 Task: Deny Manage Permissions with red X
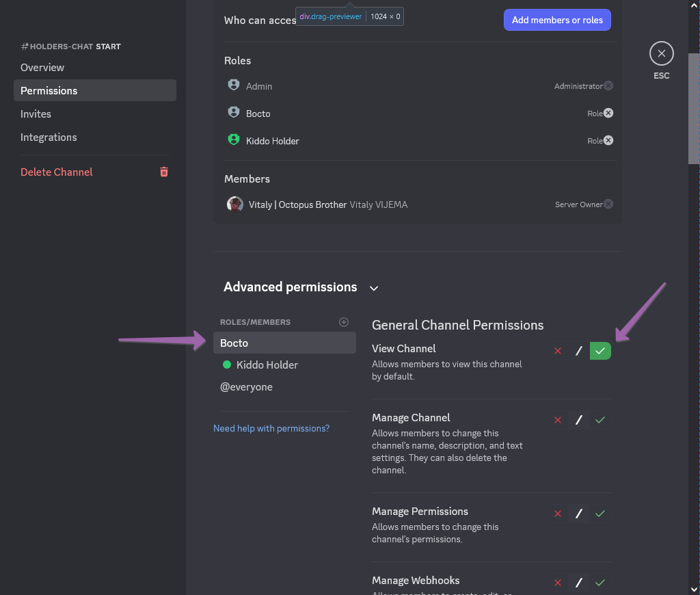[557, 514]
